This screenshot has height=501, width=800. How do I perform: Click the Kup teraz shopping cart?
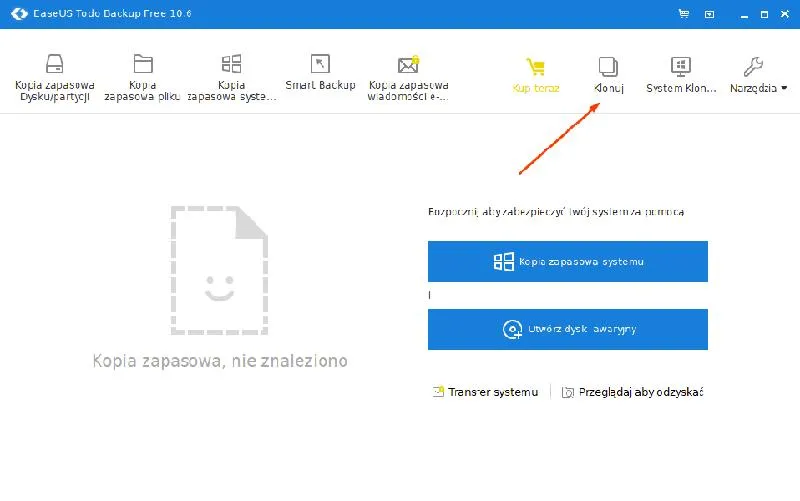[536, 75]
